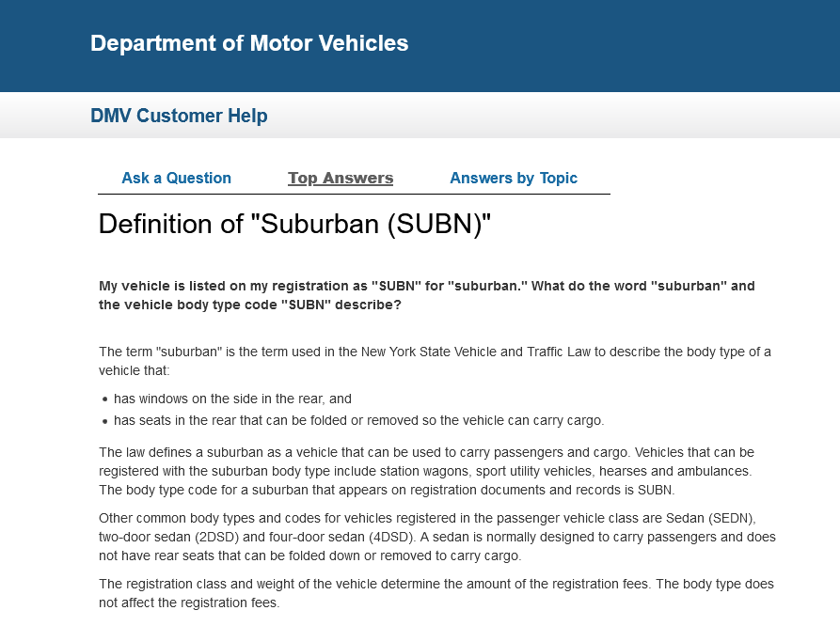Image resolution: width=840 pixels, height=626 pixels.
Task: Click the paragraph starting 'Other common body types'
Action: [x=437, y=537]
